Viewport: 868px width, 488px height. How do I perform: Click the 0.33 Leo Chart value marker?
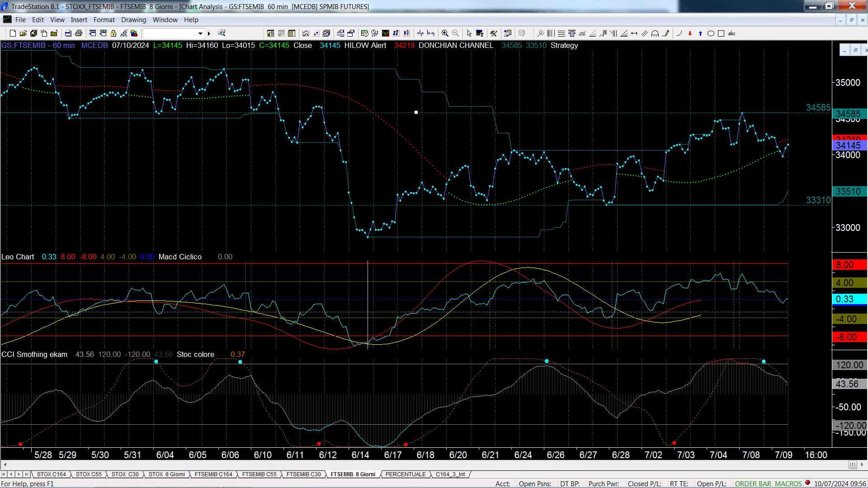tap(849, 299)
